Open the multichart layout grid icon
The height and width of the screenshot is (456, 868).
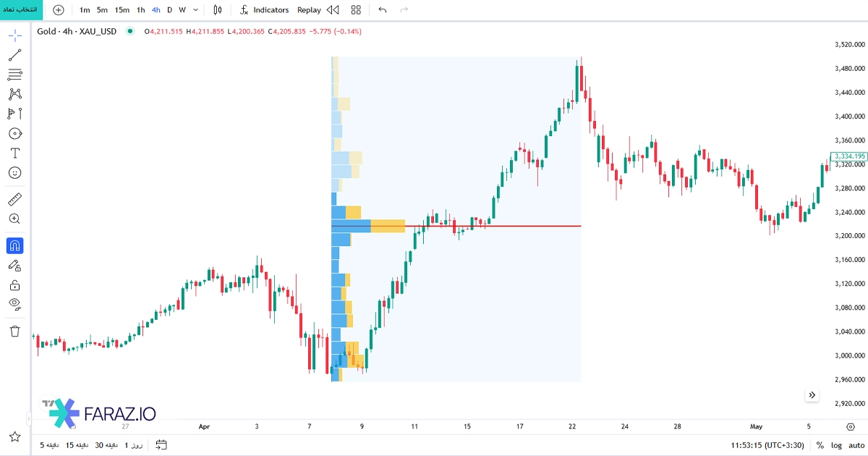click(354, 9)
